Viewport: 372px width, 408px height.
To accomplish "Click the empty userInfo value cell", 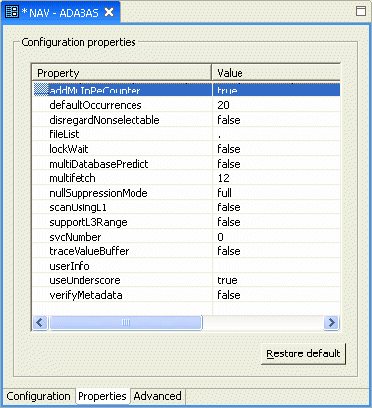I will [x=276, y=266].
